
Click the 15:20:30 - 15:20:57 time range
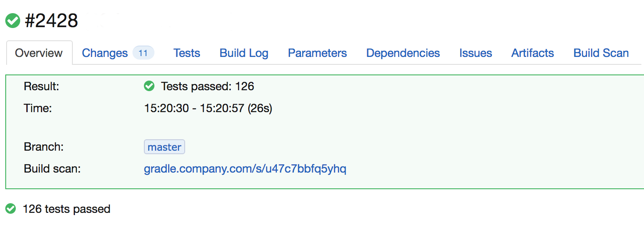(208, 108)
